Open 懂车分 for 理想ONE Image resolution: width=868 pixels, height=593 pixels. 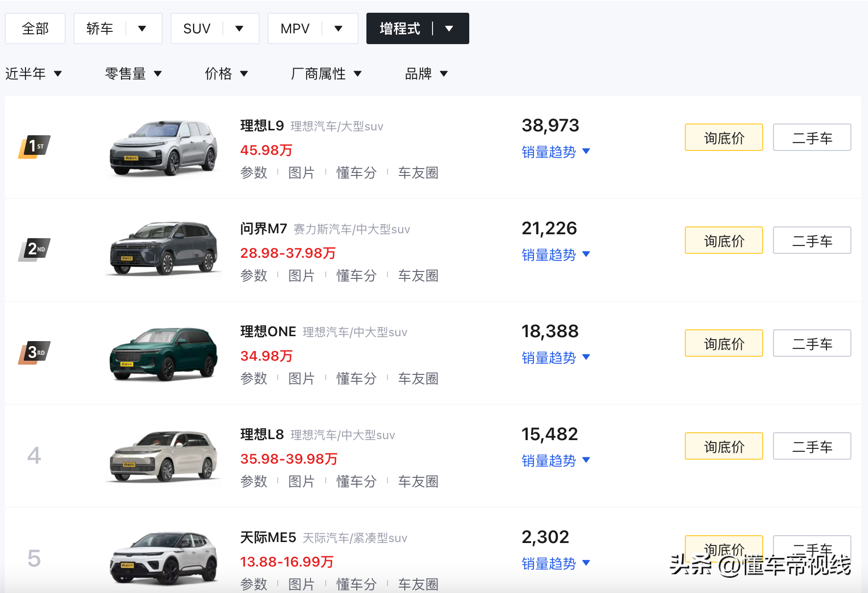(x=356, y=378)
